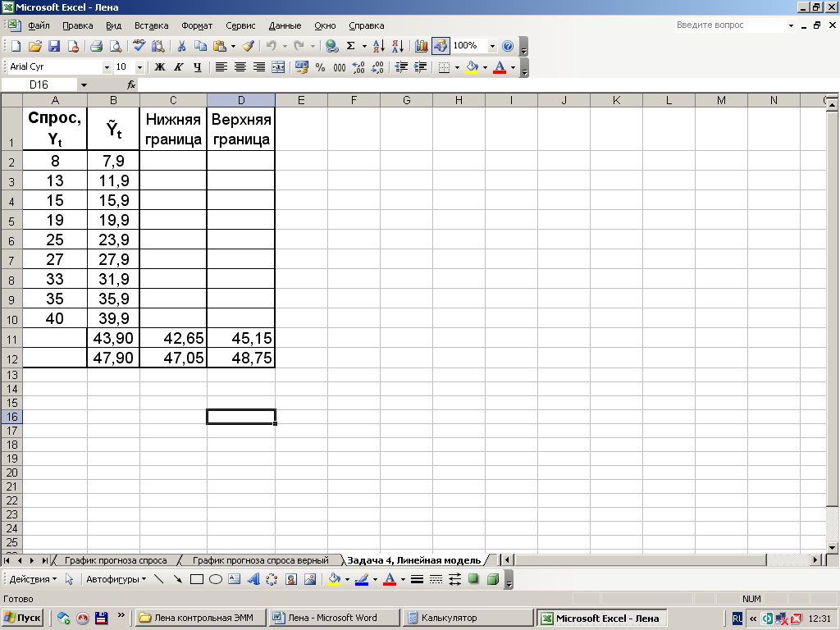The height and width of the screenshot is (630, 840).
Task: Open Действия drawing menu
Action: tap(33, 579)
